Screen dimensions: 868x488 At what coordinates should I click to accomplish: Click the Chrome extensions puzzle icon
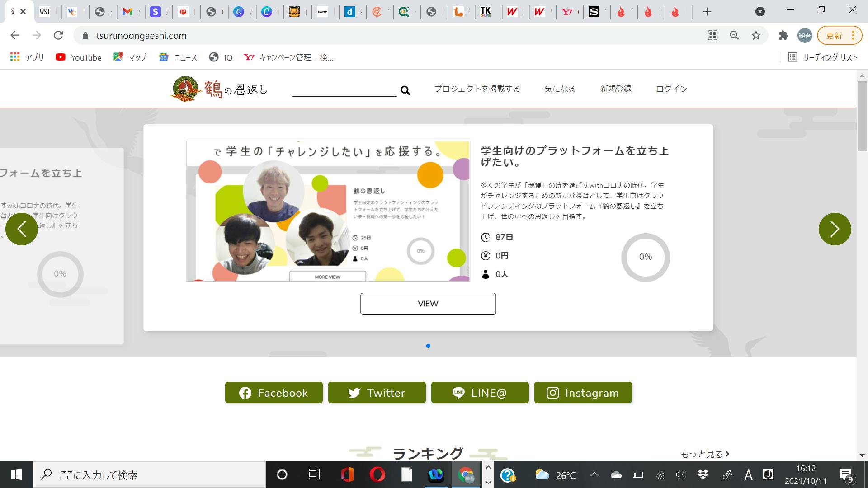point(783,35)
